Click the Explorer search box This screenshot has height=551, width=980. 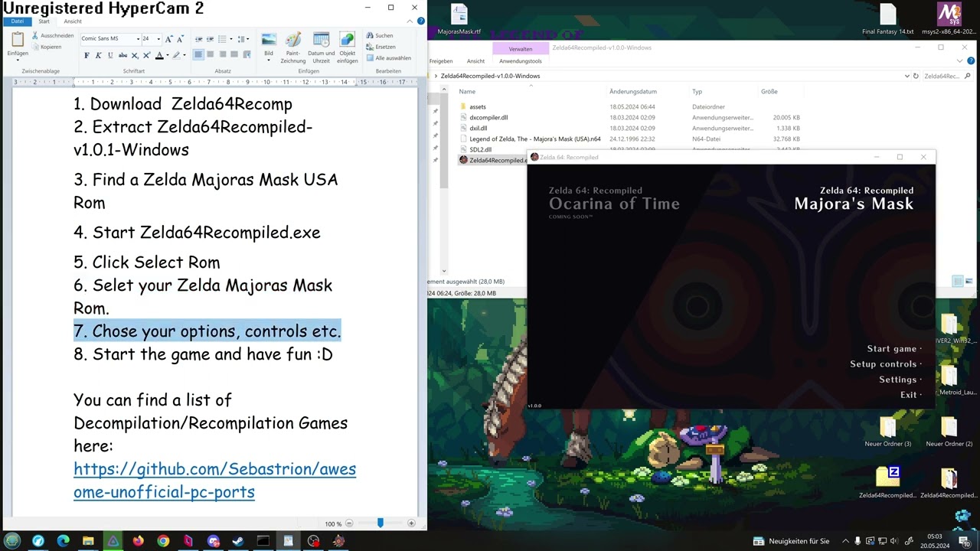click(948, 76)
